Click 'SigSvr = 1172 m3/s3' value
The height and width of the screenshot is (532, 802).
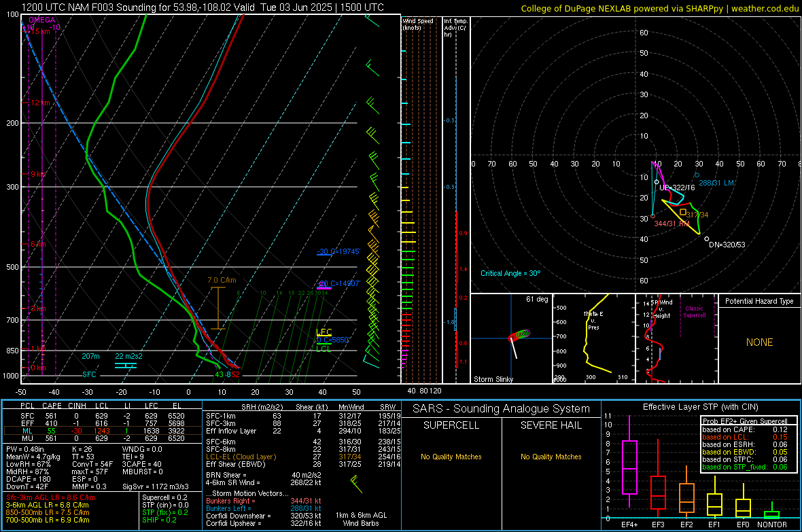[156, 487]
